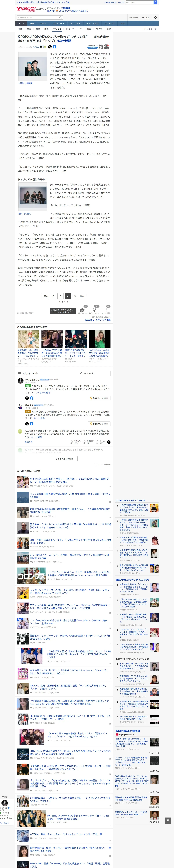This screenshot has height=868, width=174.
Task: Go to article page 2
Action: pyautogui.click(x=53, y=296)
